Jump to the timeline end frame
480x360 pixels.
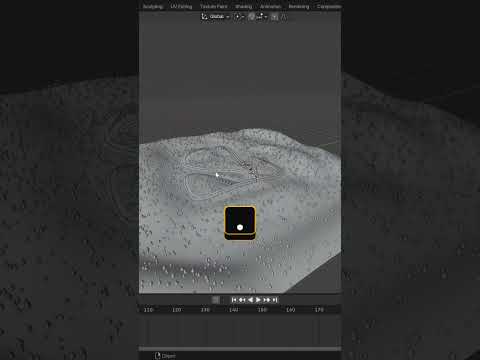275,300
